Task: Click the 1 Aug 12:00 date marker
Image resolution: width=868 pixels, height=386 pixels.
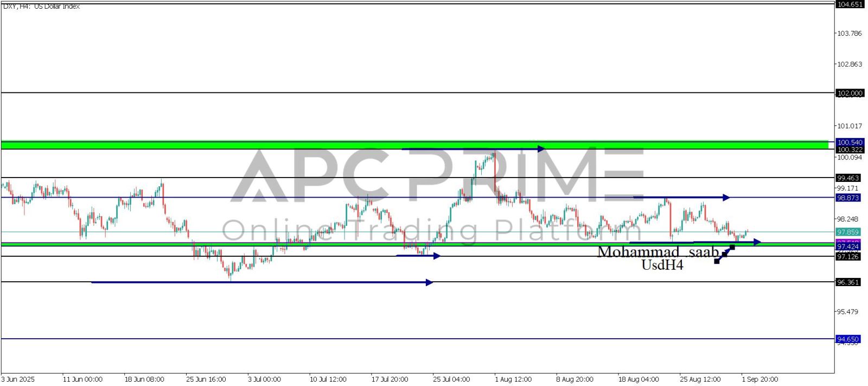Action: [x=513, y=379]
